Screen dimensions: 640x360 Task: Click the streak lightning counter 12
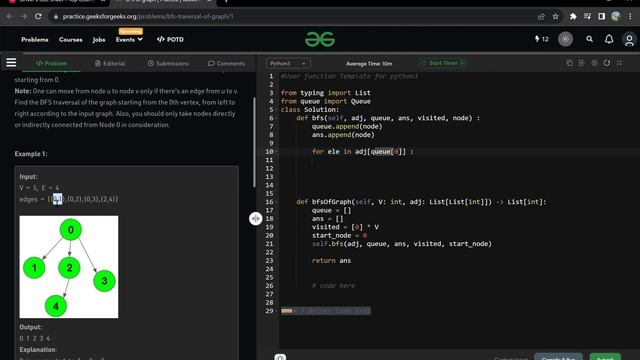(542, 39)
